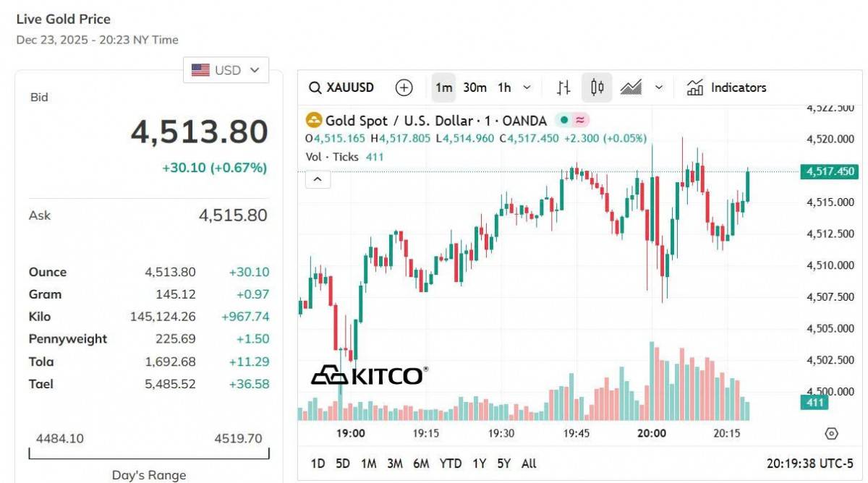Click the XAUUSD symbol search magnifier
Screen dimensions: 868x483
pos(315,87)
